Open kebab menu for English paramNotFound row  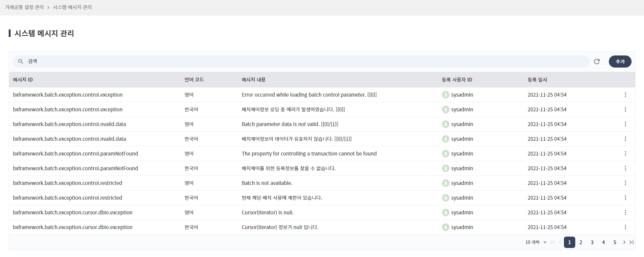(625, 154)
